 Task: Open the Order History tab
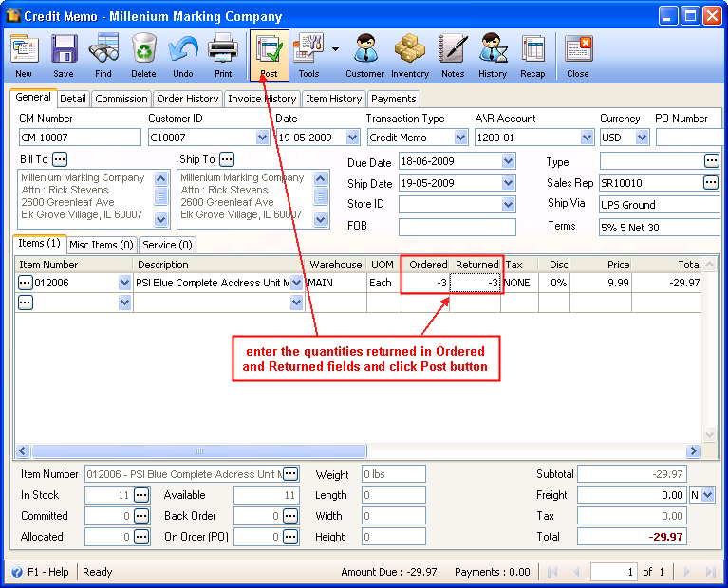188,99
